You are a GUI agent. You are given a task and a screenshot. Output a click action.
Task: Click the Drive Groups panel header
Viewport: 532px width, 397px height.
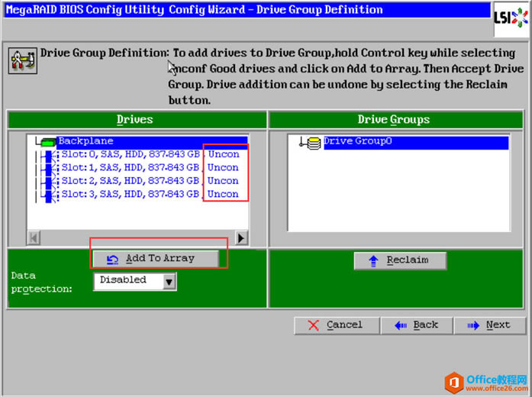pyautogui.click(x=395, y=119)
